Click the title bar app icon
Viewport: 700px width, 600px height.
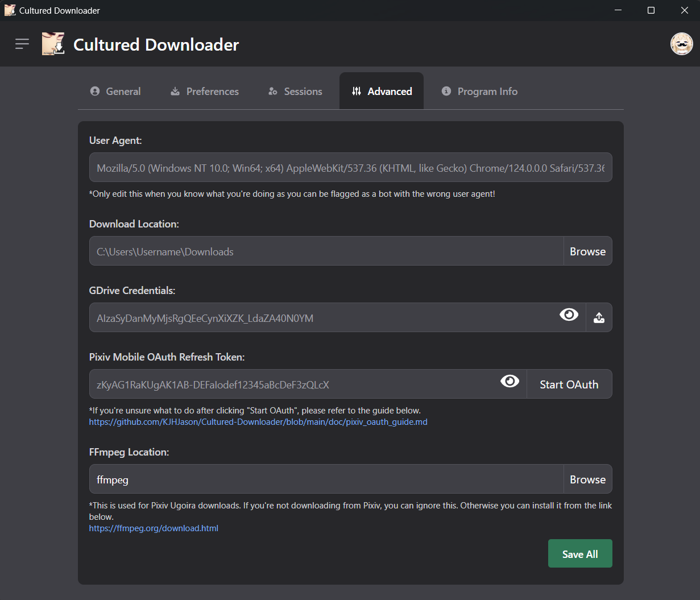(x=10, y=10)
